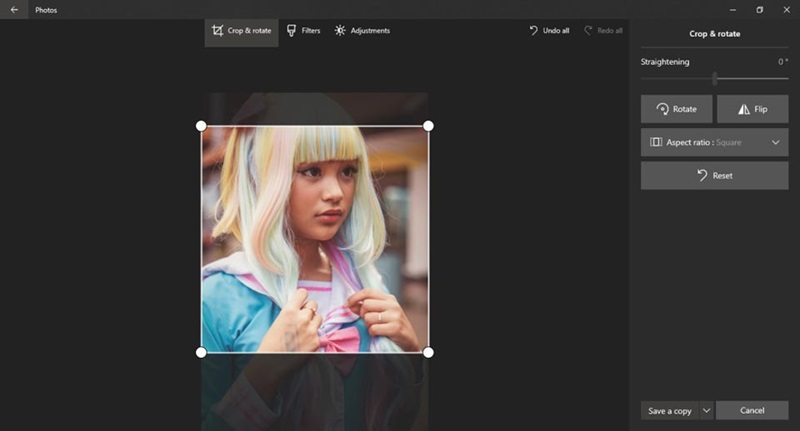Expand the Aspect ratio dropdown
800x431 pixels.
coord(714,142)
